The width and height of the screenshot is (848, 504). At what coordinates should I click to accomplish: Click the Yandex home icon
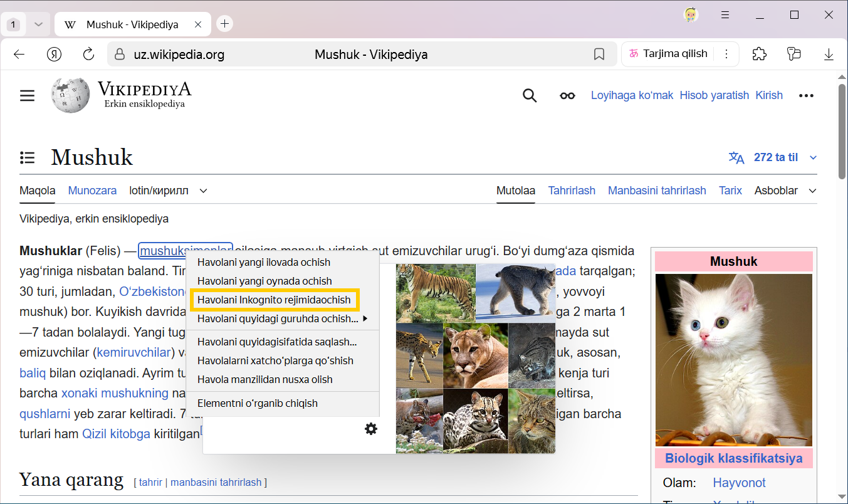[x=55, y=55]
